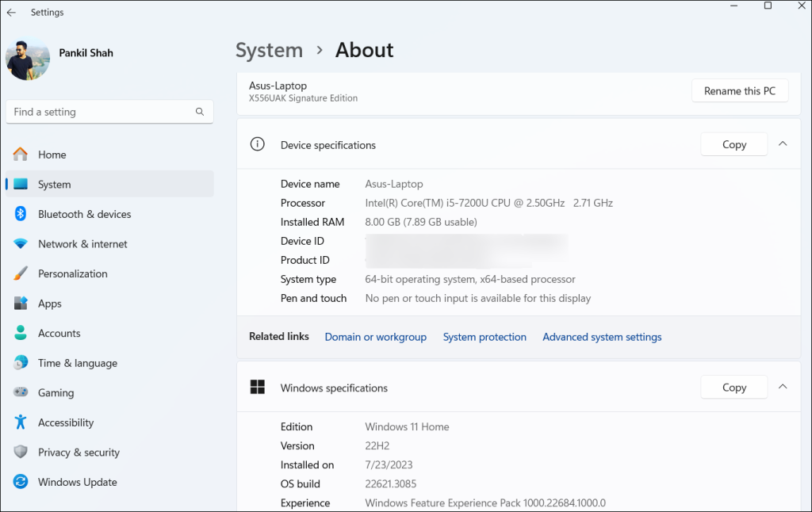Select the Network & internet Wi-Fi icon
812x512 pixels.
click(x=21, y=244)
